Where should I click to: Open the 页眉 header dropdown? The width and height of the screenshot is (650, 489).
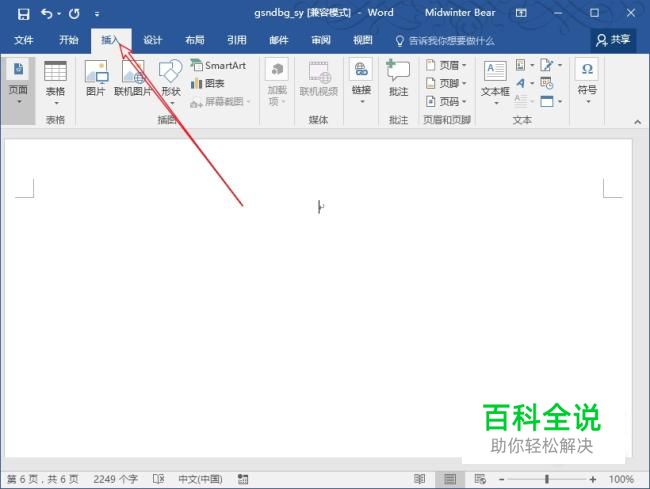click(x=446, y=65)
